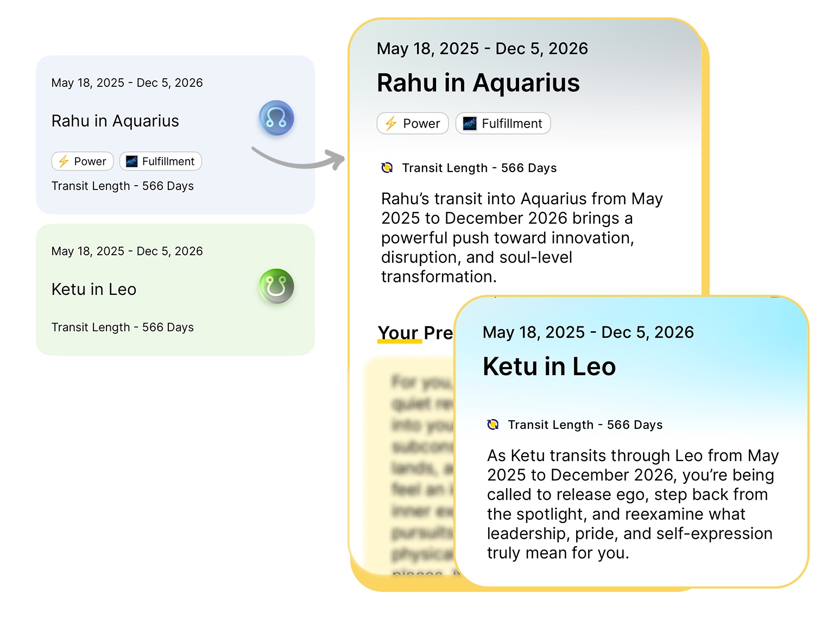
Task: Click the large Ketu in Leo heading
Action: [549, 367]
